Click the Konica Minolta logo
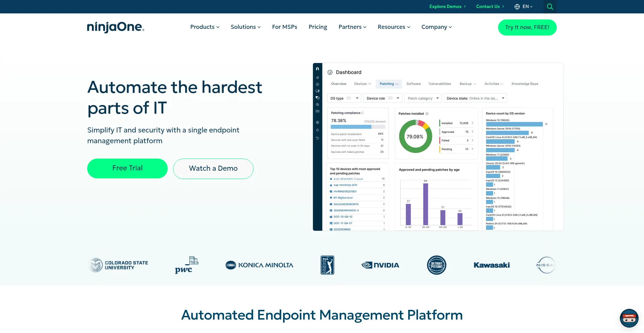Image resolution: width=644 pixels, height=333 pixels. tap(259, 265)
